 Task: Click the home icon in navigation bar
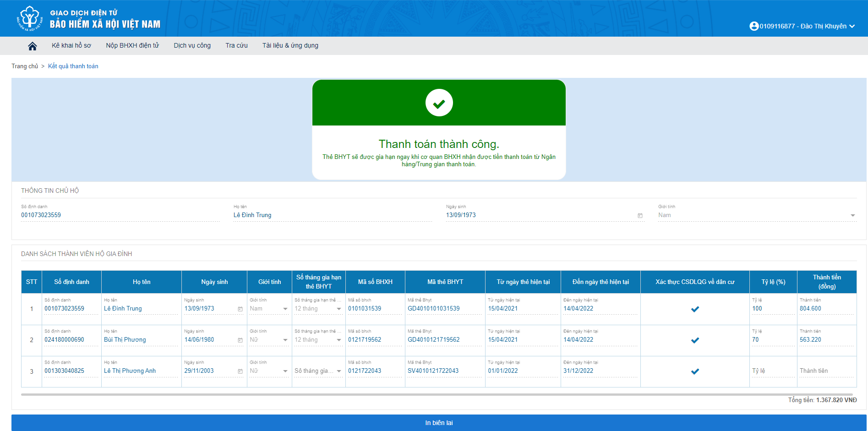coord(32,46)
